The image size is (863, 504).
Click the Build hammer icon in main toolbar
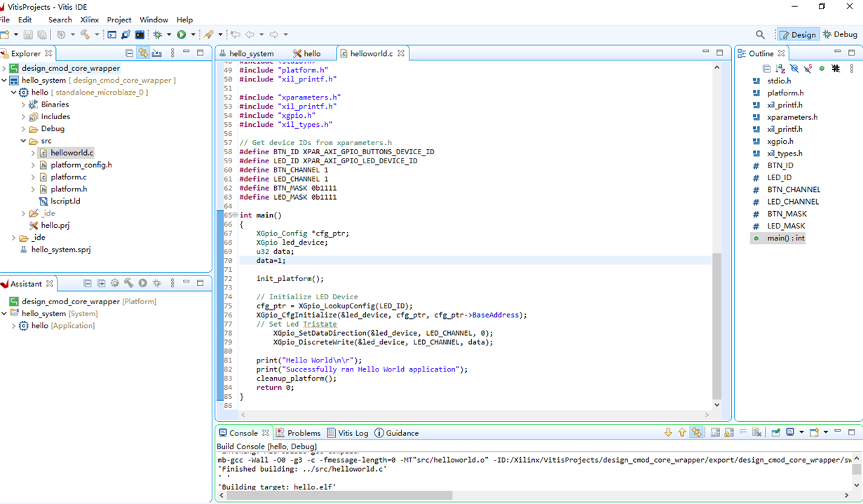coord(85,34)
